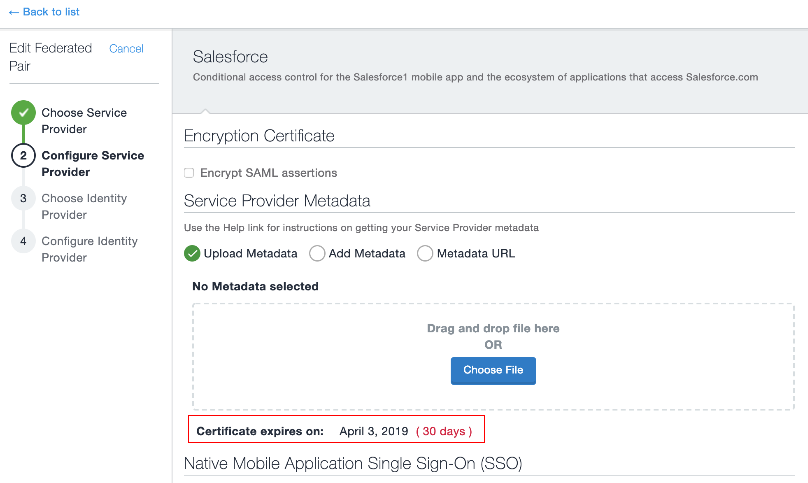Click the green checkmark step one icon
This screenshot has width=808, height=483.
point(23,112)
